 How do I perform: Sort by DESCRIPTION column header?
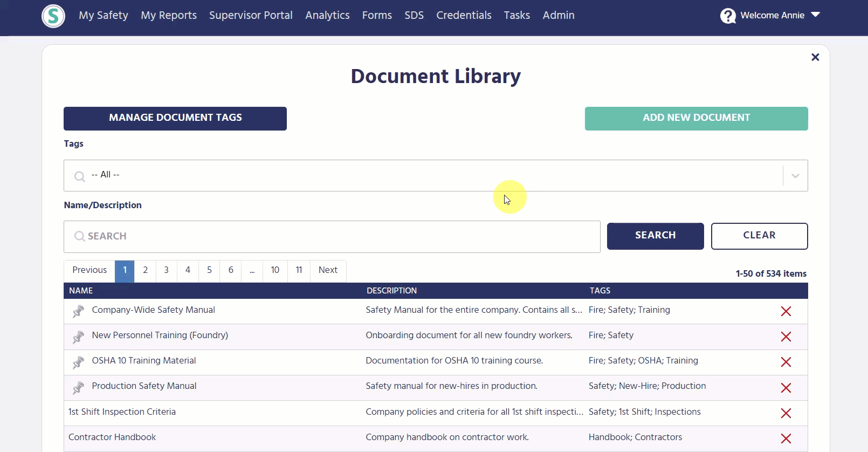click(x=391, y=291)
